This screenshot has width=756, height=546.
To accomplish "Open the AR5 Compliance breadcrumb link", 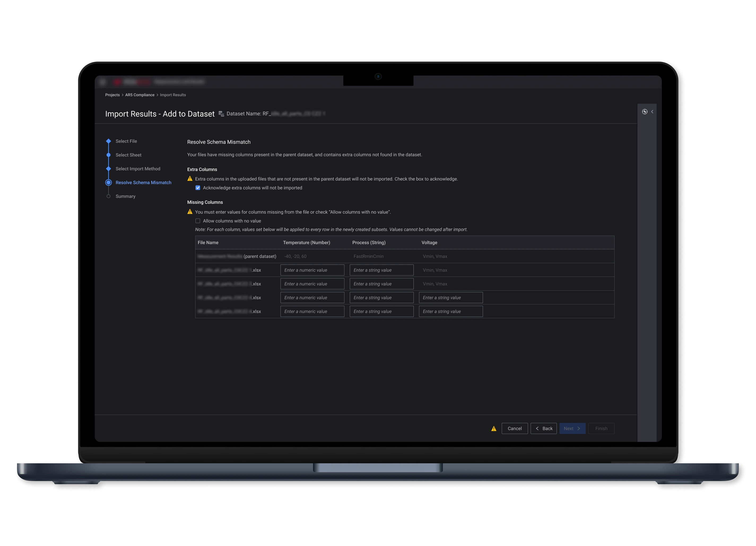I will (x=140, y=95).
